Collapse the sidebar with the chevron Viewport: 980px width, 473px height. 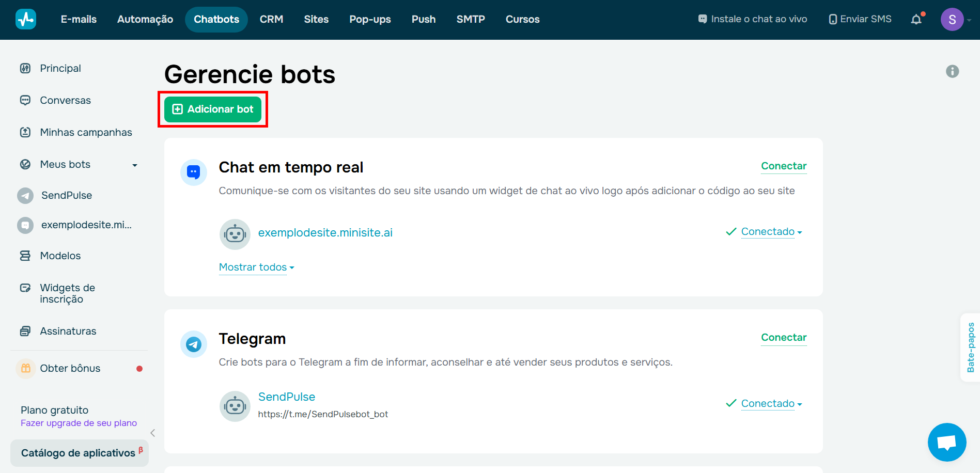[x=152, y=433]
